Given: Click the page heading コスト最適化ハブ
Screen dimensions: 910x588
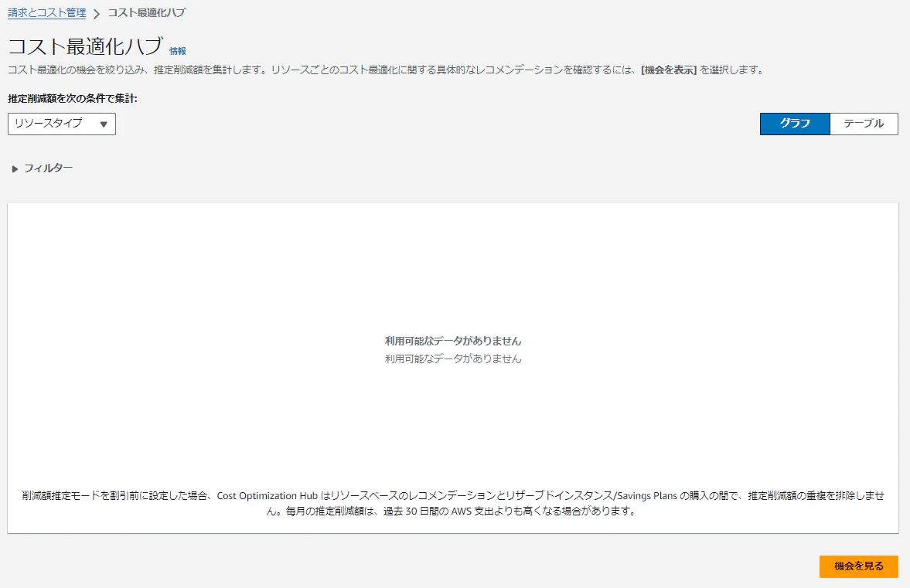Looking at the screenshot, I should tap(84, 48).
